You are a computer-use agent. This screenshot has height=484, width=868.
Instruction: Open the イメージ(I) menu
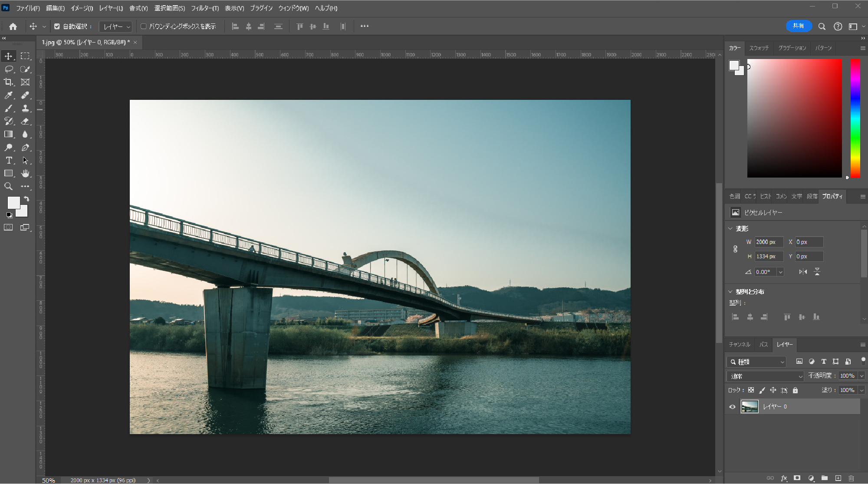click(x=82, y=8)
